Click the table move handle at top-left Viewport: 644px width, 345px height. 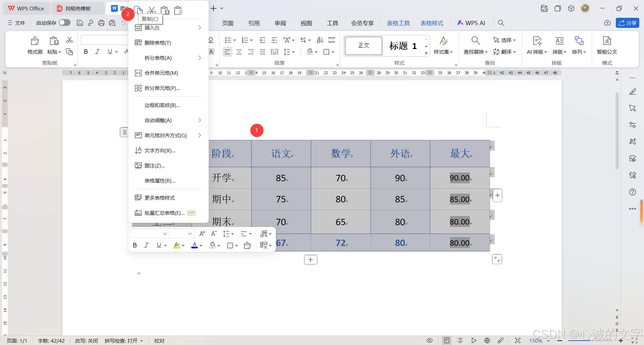125,132
